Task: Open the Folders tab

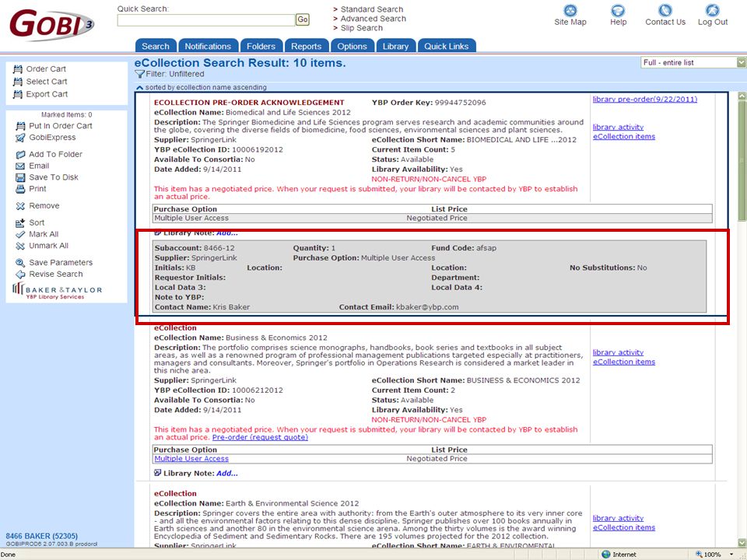Action: [261, 46]
